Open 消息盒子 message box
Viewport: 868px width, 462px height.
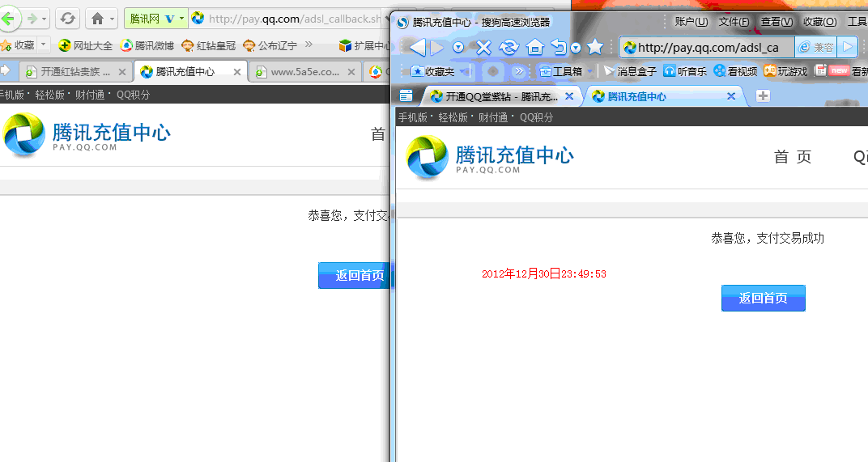(630, 71)
